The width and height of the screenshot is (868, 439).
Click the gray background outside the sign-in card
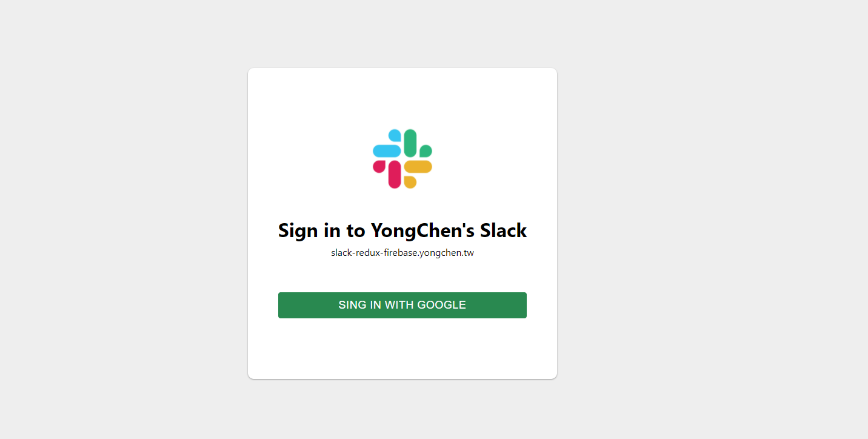[121, 218]
